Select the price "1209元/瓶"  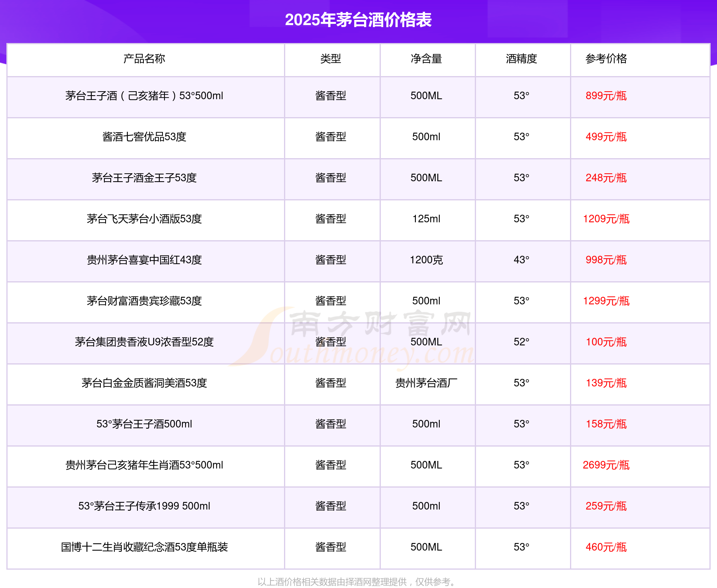606,219
